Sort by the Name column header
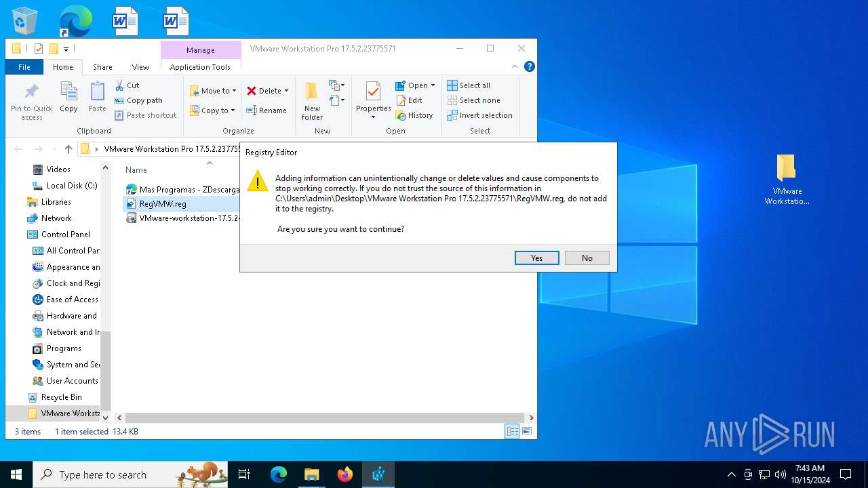Screen dimensions: 868x488 [136, 170]
